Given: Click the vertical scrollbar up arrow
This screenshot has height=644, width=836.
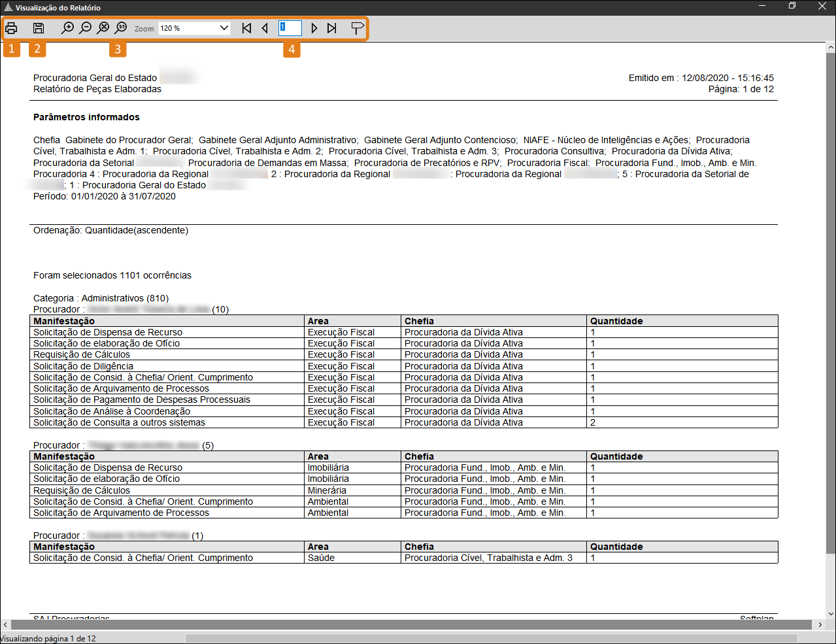Looking at the screenshot, I should coord(831,48).
